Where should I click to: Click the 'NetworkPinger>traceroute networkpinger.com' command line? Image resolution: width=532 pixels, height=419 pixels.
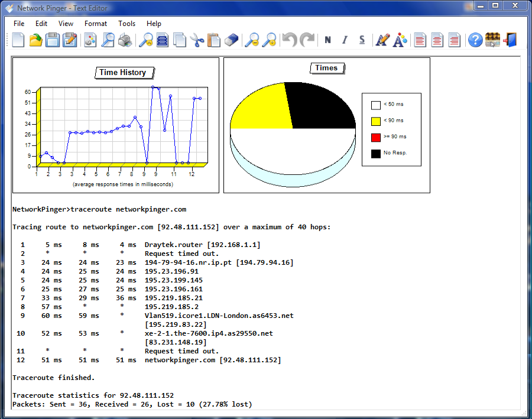99,209
